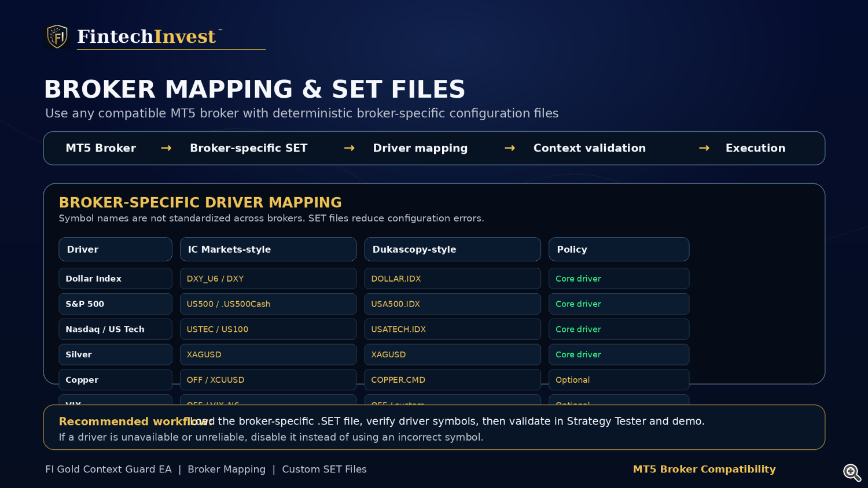Click the Policy column header

pyautogui.click(x=619, y=249)
